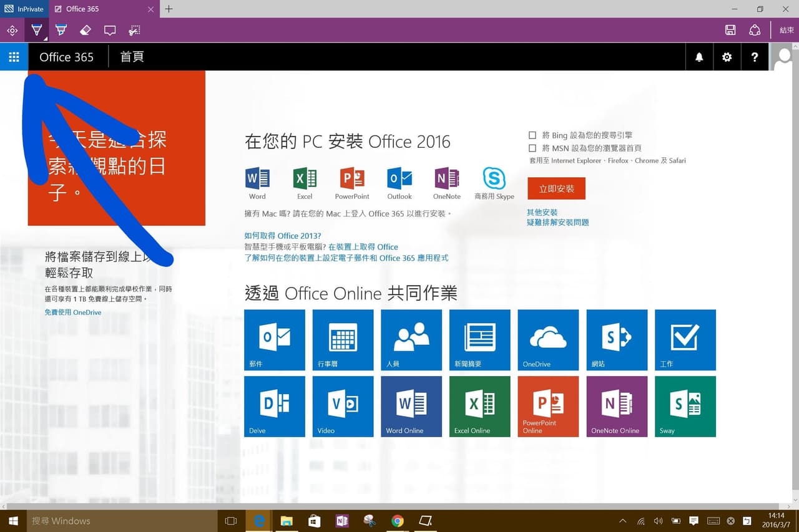The image size is (799, 532).
Task: Open the 網站 SharePoint sites tile
Action: (617, 340)
